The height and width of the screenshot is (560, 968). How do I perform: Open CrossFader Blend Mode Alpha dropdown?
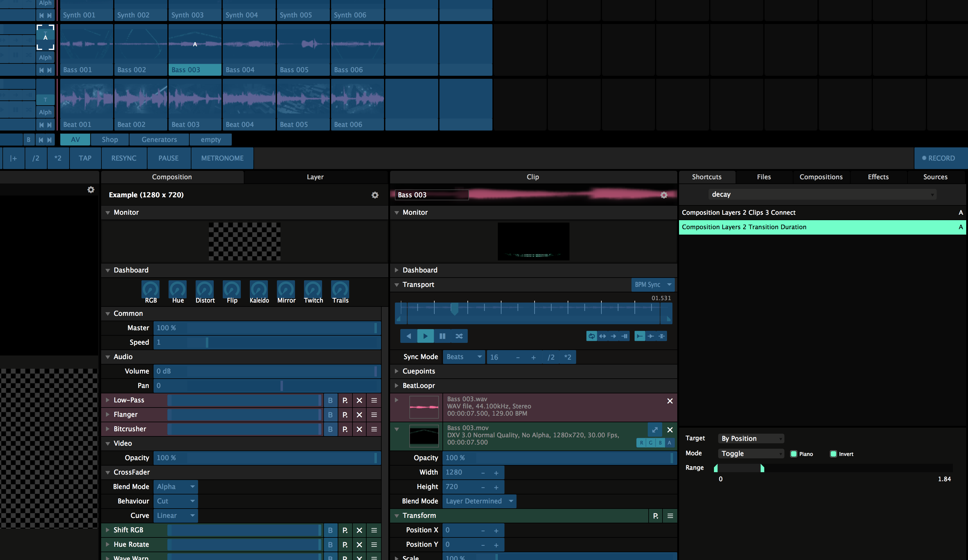tap(175, 486)
